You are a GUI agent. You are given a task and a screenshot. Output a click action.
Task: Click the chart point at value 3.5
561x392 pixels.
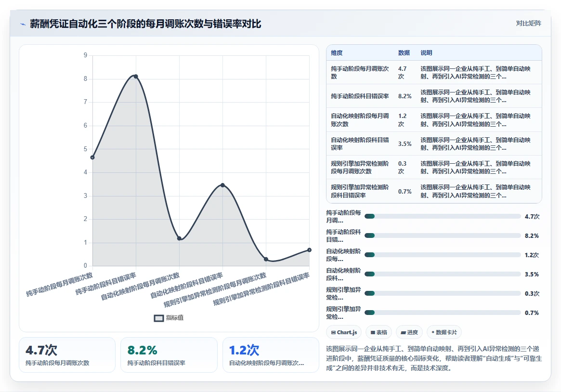[x=222, y=185]
